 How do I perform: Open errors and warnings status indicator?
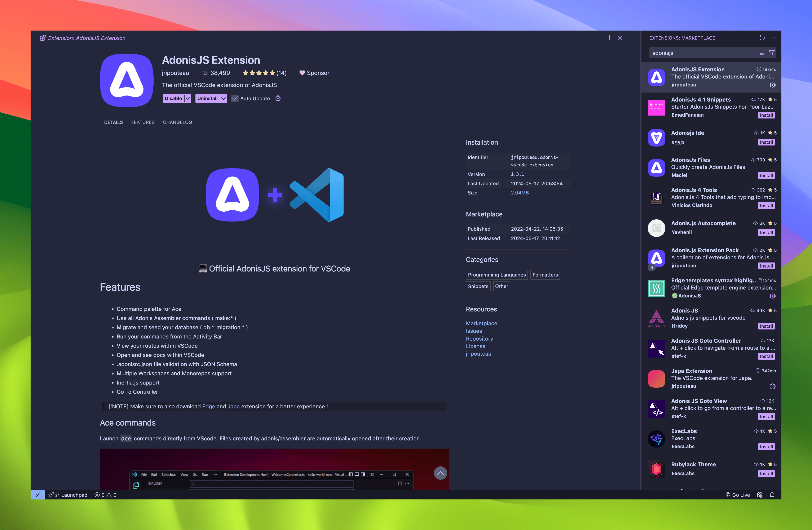(x=105, y=495)
